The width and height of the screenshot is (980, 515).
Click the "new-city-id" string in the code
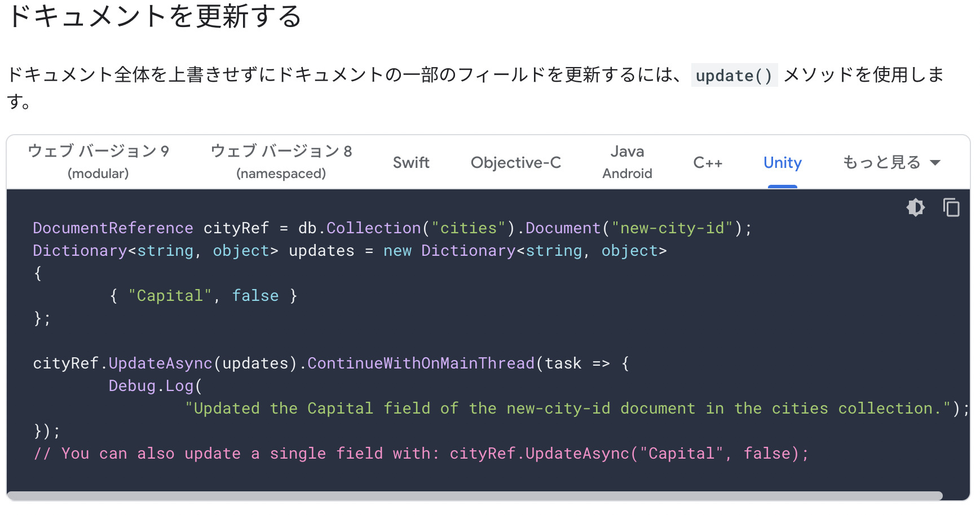coord(672,228)
